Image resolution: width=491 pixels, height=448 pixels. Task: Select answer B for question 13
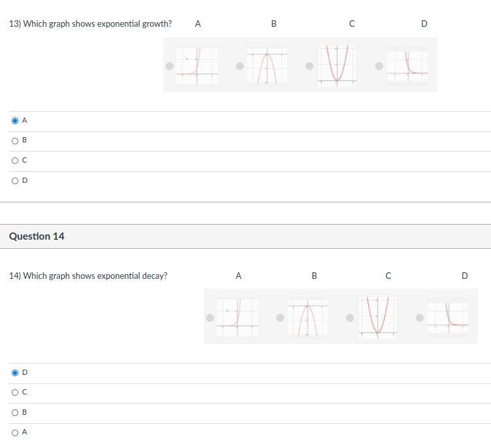point(15,140)
